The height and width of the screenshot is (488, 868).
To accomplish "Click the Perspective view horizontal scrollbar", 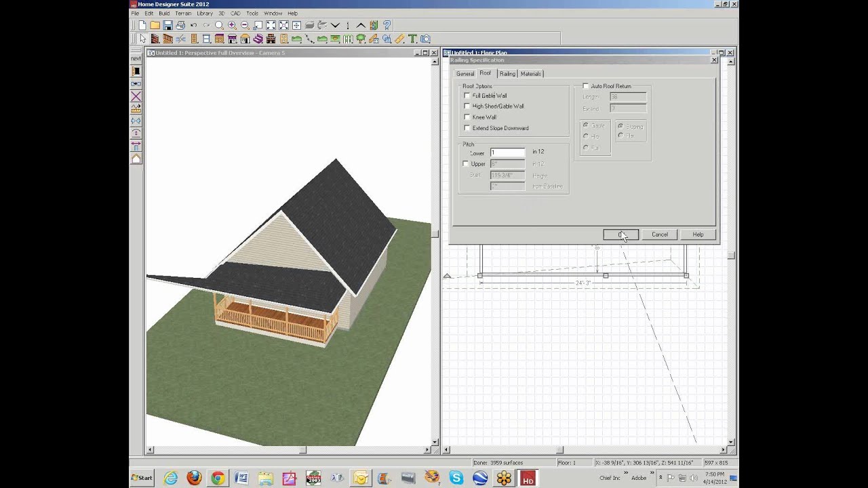I will pyautogui.click(x=290, y=449).
